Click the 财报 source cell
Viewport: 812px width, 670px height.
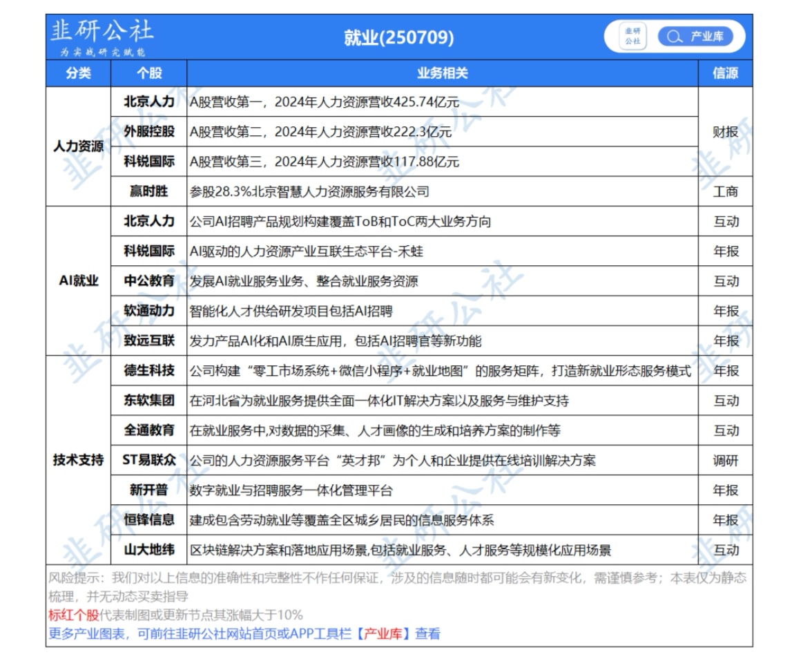pyautogui.click(x=725, y=132)
